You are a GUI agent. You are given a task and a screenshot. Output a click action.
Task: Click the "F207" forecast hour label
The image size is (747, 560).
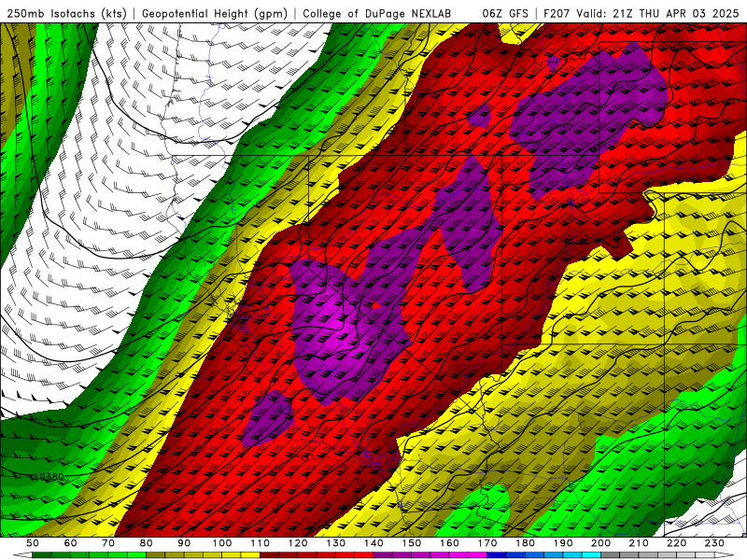click(x=557, y=13)
